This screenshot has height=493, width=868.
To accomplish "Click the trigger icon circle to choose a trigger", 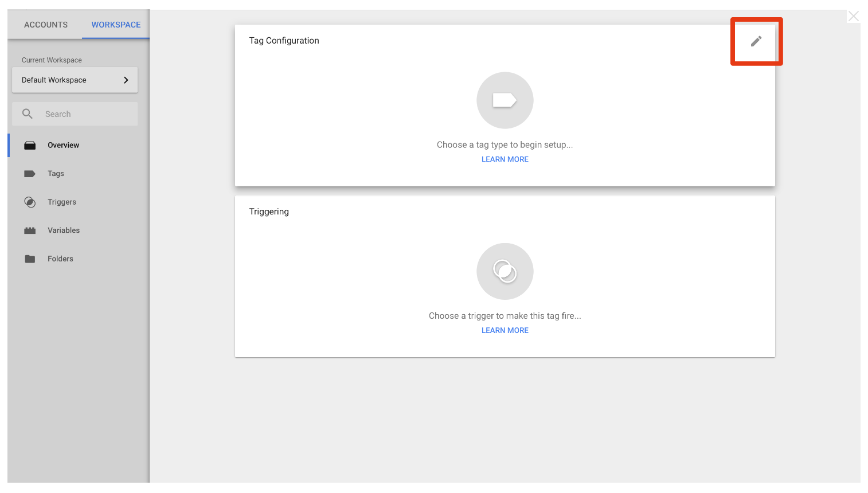I will pyautogui.click(x=505, y=271).
